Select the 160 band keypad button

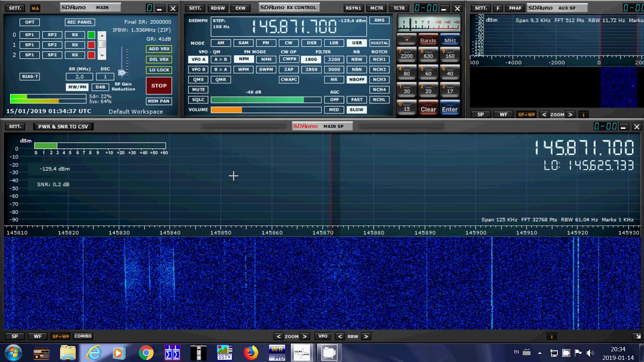[450, 55]
